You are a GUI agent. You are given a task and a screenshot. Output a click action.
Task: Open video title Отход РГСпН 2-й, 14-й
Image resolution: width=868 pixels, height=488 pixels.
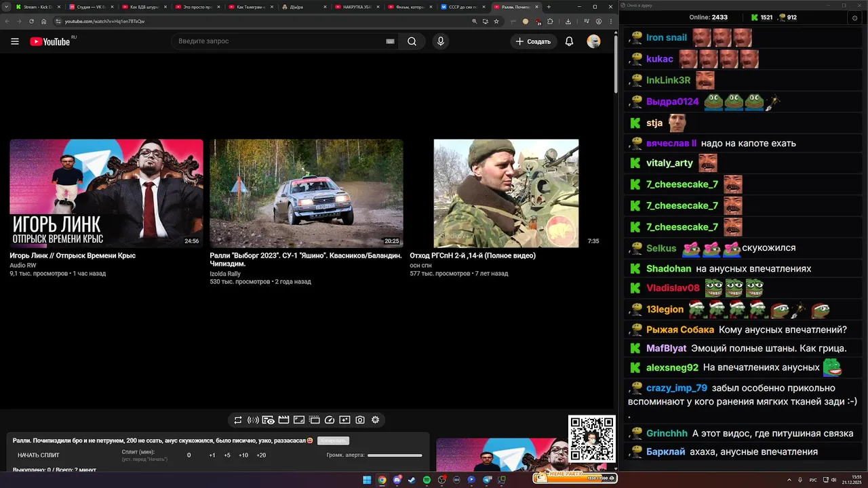pos(473,256)
